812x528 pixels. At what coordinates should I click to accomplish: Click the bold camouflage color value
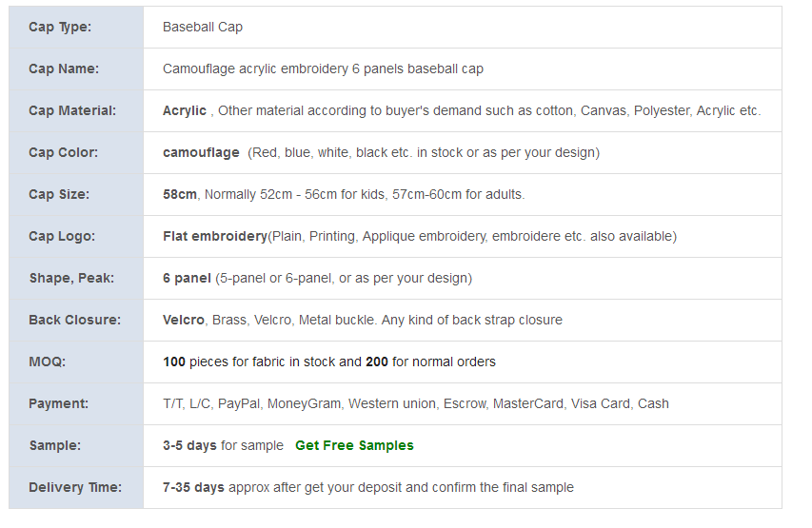click(201, 152)
